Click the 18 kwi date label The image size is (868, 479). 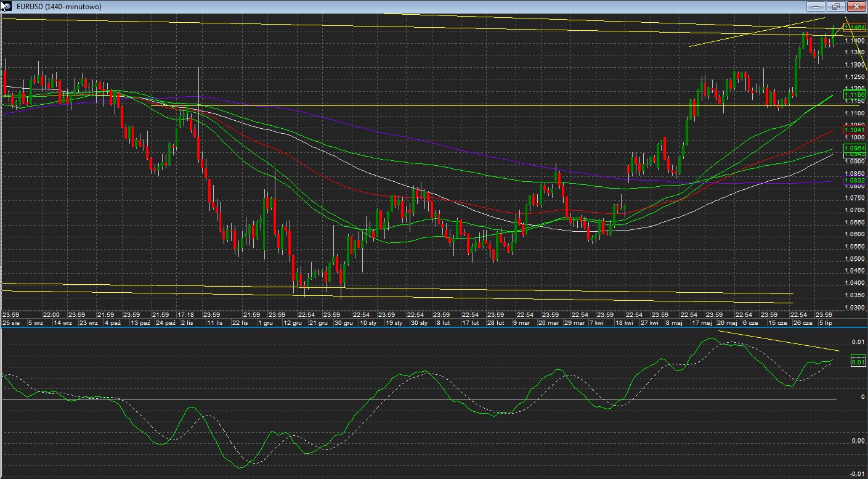point(624,322)
